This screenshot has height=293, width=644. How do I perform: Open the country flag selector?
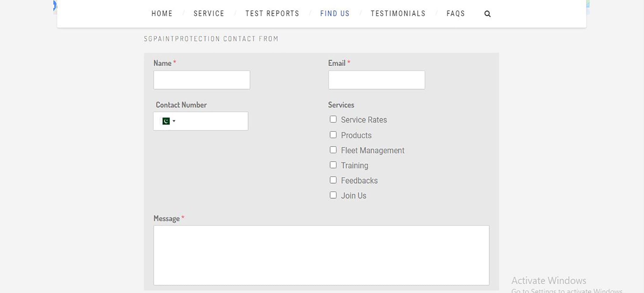[169, 121]
